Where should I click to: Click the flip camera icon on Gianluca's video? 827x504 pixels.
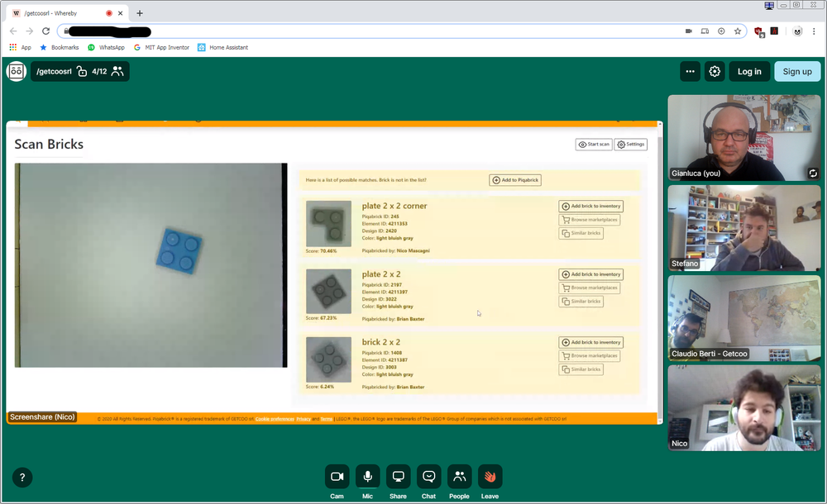tap(813, 173)
